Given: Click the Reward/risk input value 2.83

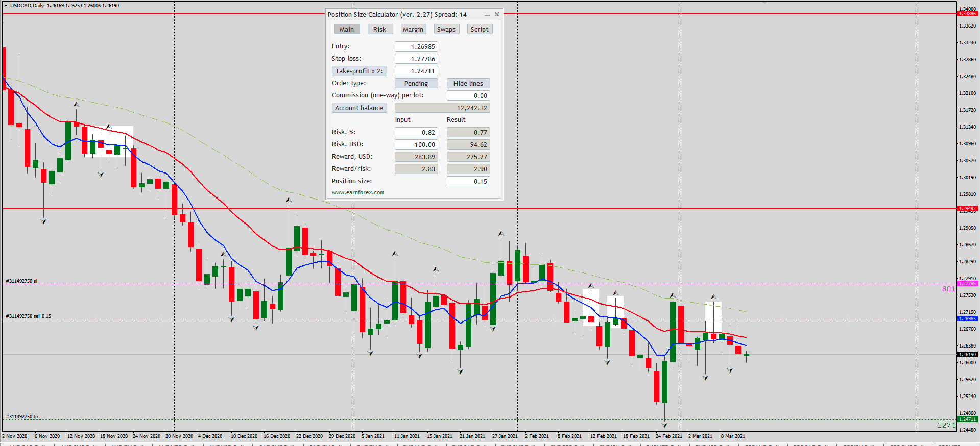Looking at the screenshot, I should tap(416, 169).
